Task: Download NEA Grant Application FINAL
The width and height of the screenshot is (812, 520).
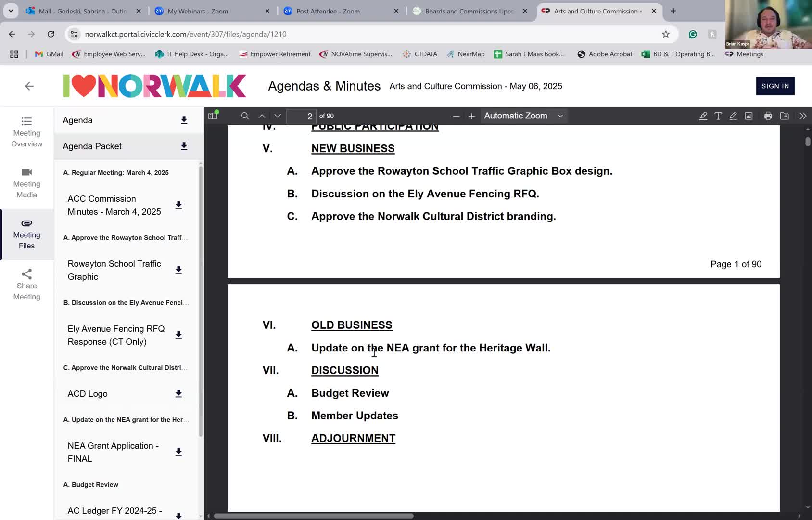Action: click(178, 452)
